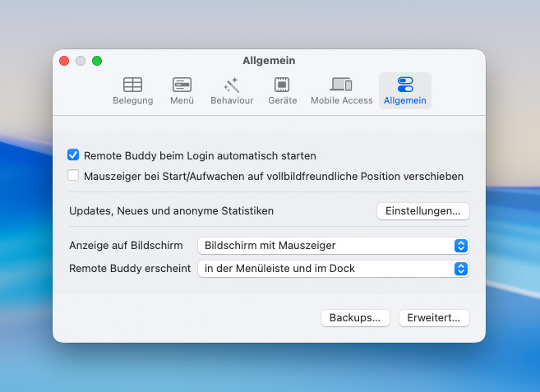
Task: Open the Anzeige auf Bildschirm dropdown
Action: coord(332,246)
